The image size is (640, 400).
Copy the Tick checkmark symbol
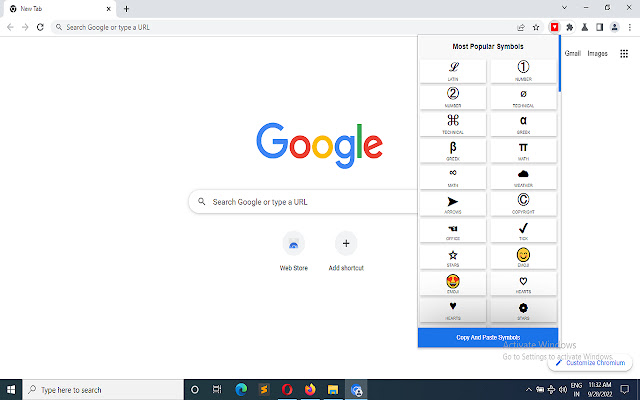pyautogui.click(x=523, y=230)
